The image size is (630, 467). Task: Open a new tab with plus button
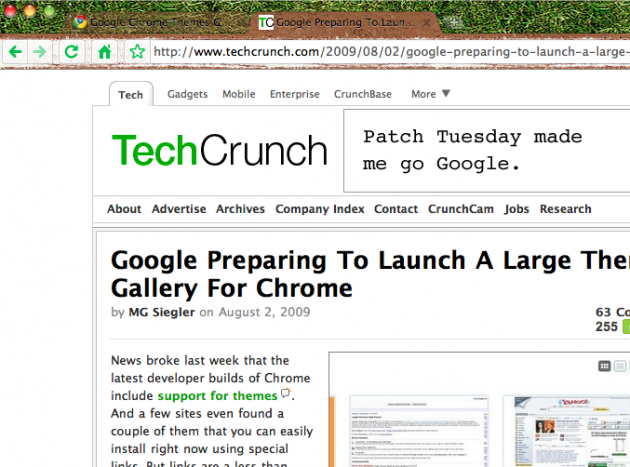[454, 23]
